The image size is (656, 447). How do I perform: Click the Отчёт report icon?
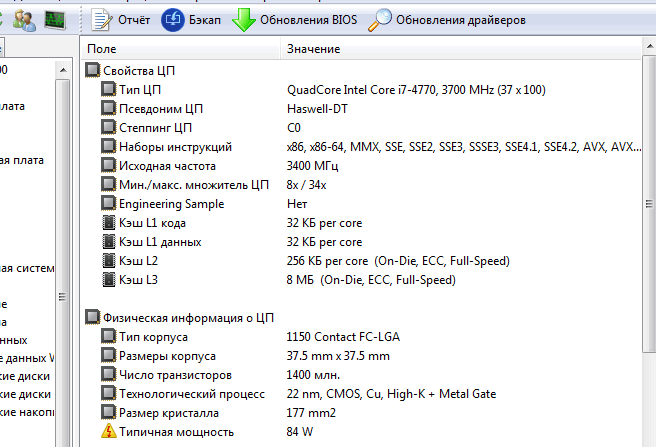[102, 20]
